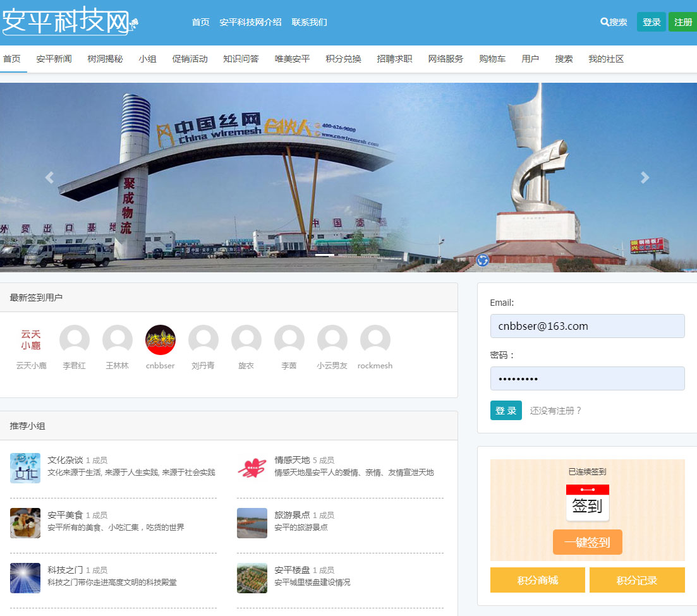Screen dimensions: 697x616
Task: Click the carousel slide indicator bar
Action: (348, 255)
